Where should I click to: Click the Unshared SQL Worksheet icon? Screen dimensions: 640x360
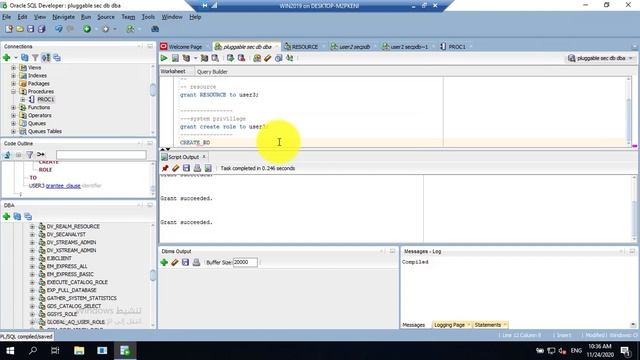pos(257,58)
